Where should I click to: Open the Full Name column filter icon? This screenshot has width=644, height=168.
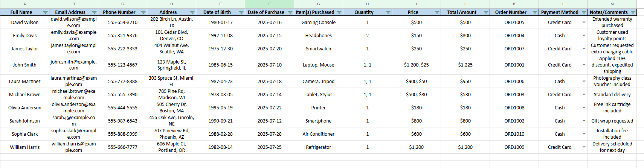[46, 12]
